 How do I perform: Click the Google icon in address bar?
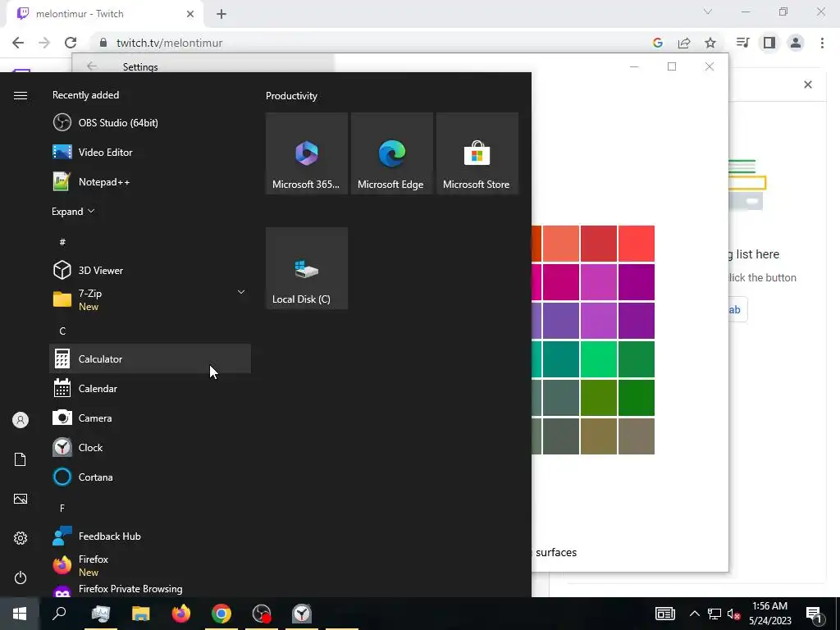coord(658,43)
